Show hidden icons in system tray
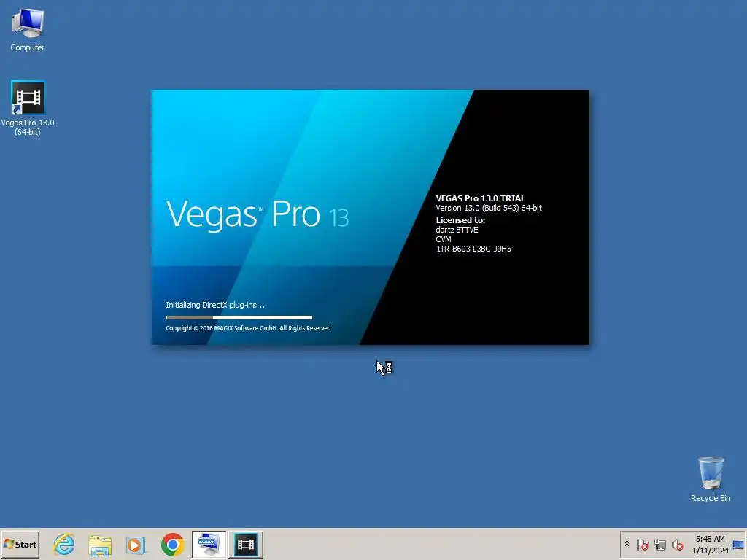 tap(627, 544)
